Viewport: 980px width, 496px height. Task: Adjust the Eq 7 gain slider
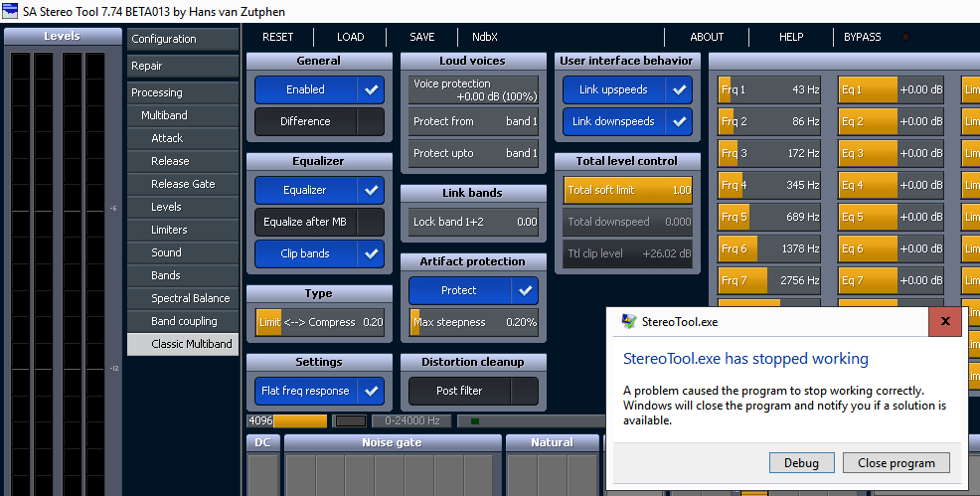coord(892,281)
